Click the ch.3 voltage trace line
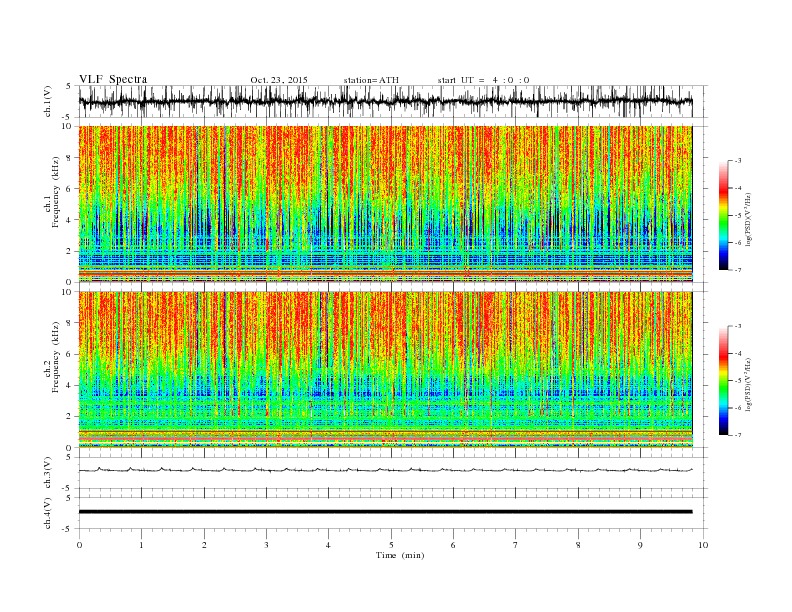 pos(385,470)
